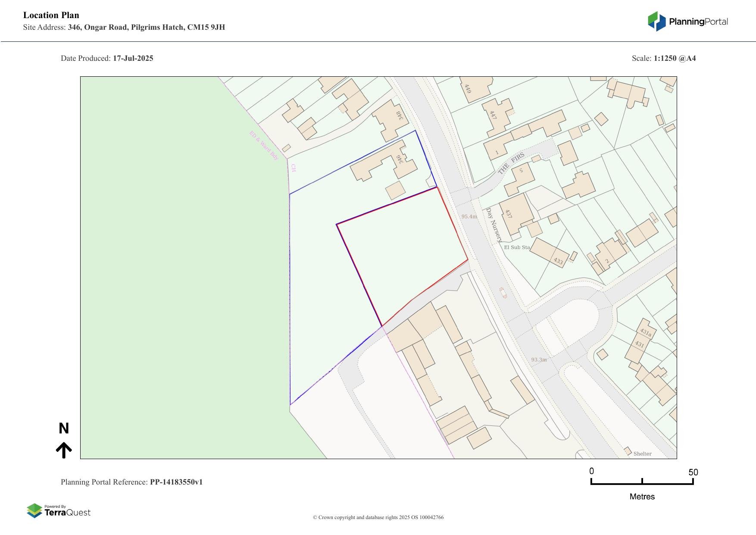Click the square outbuilding south of house 346
This screenshot has width=756, height=535.
395,190
